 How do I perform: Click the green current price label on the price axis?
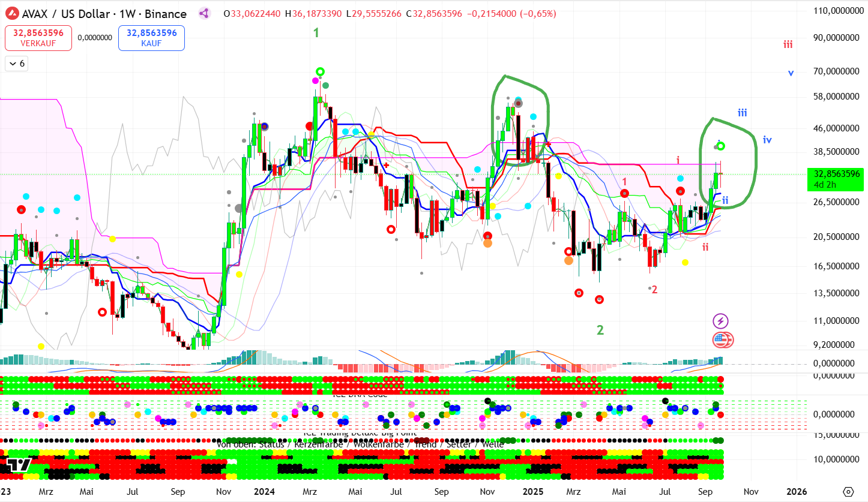836,179
